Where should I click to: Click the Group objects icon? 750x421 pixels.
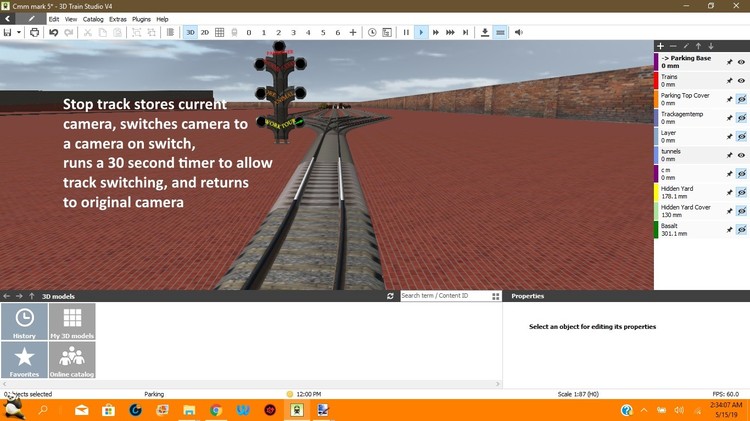136,33
